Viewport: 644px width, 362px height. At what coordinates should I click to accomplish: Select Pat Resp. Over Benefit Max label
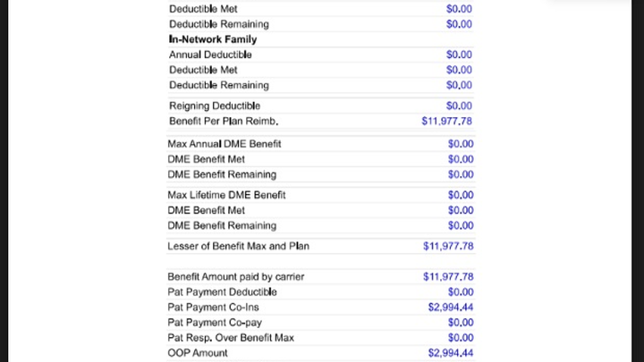tap(231, 338)
